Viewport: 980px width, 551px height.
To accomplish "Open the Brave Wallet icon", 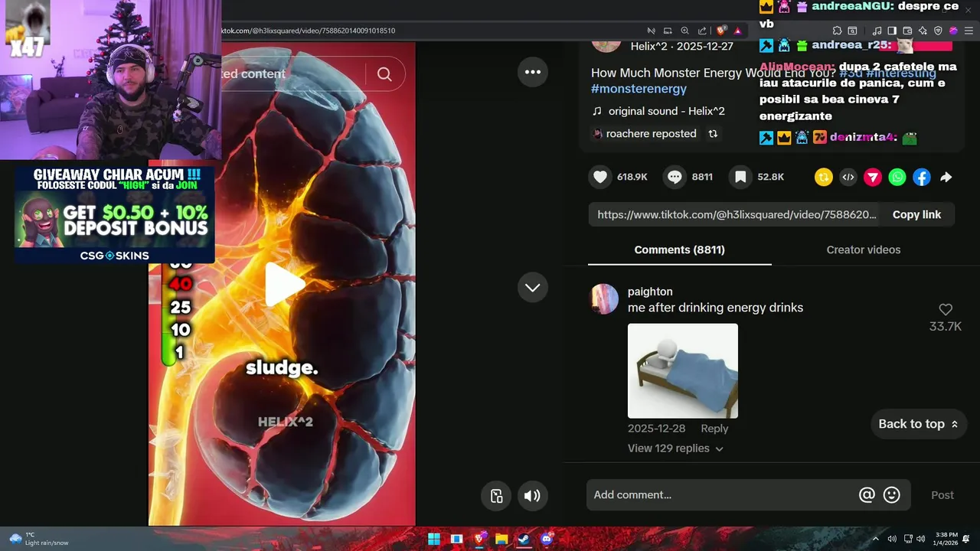I will click(907, 31).
